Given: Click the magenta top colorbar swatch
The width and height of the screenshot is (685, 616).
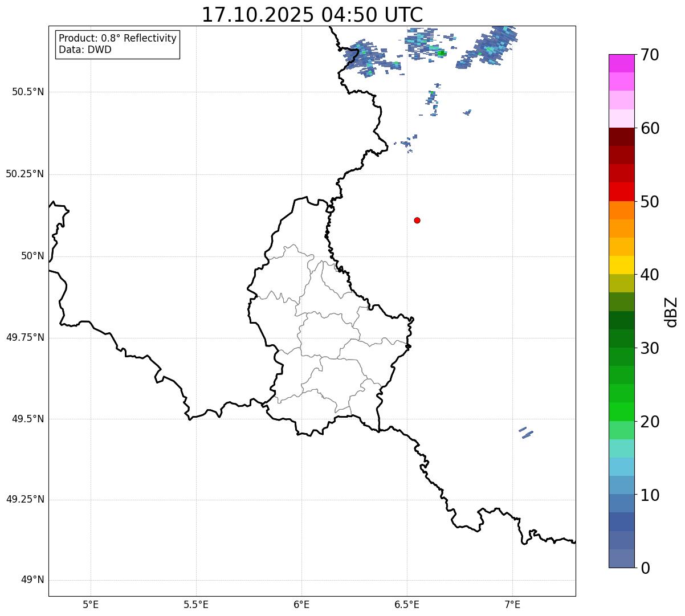Looking at the screenshot, I should [x=622, y=63].
